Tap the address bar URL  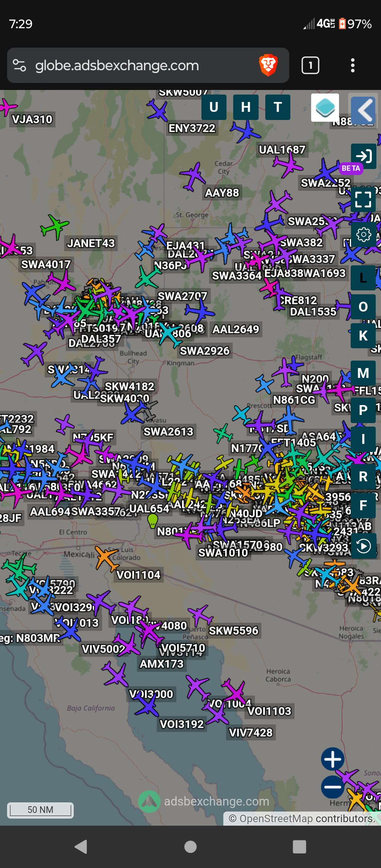coord(117,66)
